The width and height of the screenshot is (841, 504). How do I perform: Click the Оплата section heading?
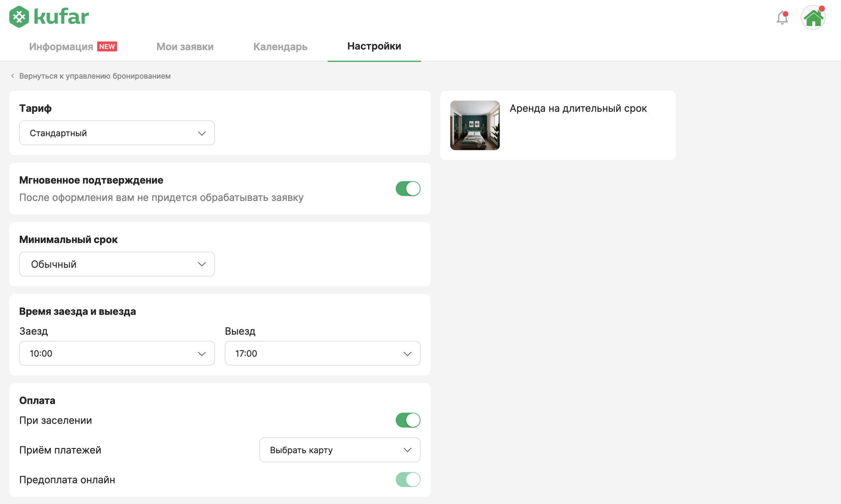point(37,400)
